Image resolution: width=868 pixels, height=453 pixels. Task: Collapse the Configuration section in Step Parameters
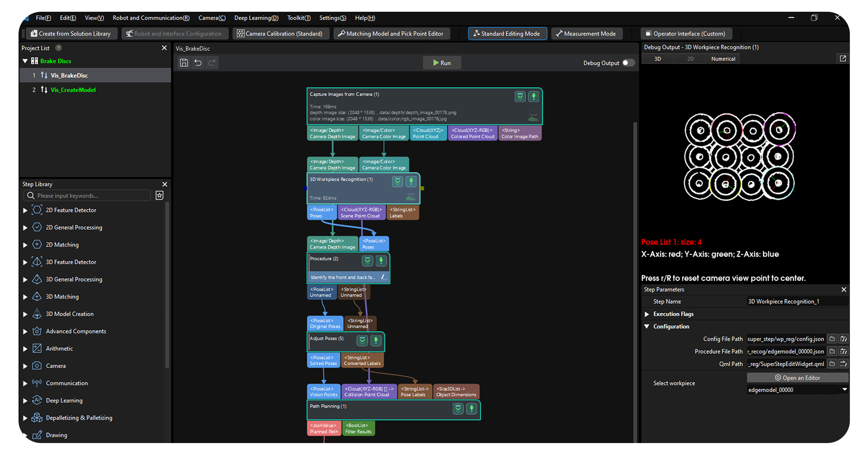click(x=646, y=326)
